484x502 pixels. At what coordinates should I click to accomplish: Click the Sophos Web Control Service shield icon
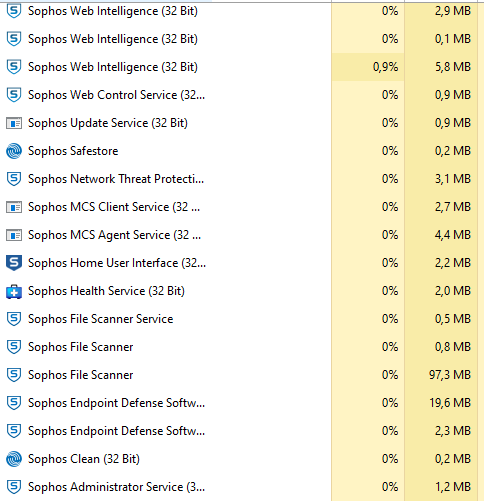point(14,95)
